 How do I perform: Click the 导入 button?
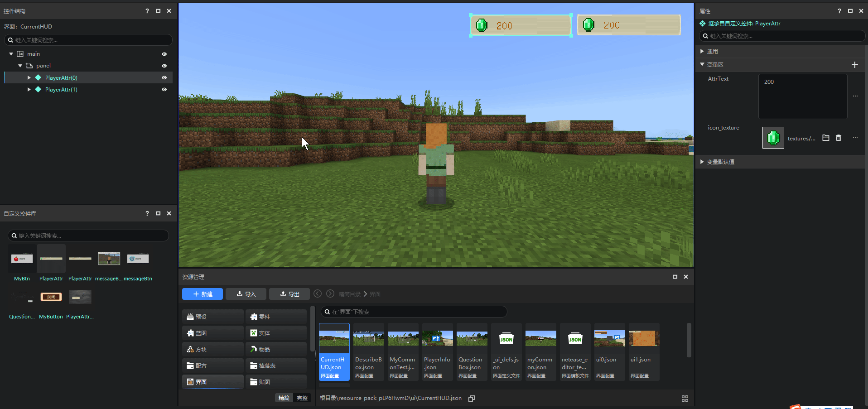pos(246,294)
